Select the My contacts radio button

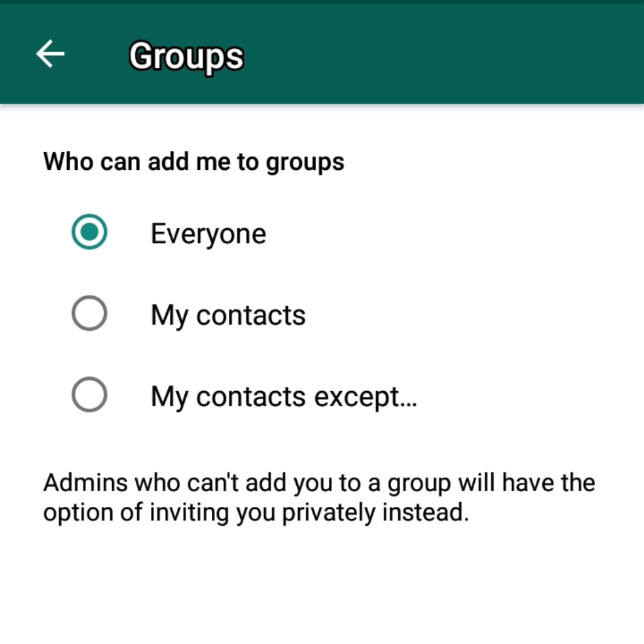coord(89,313)
